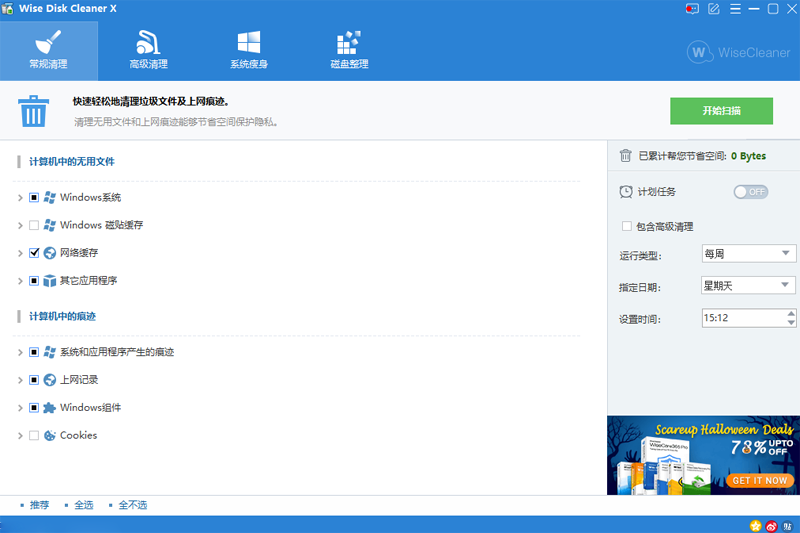Uncheck the 网络缓存 checkbox
This screenshot has width=800, height=533.
click(x=34, y=252)
